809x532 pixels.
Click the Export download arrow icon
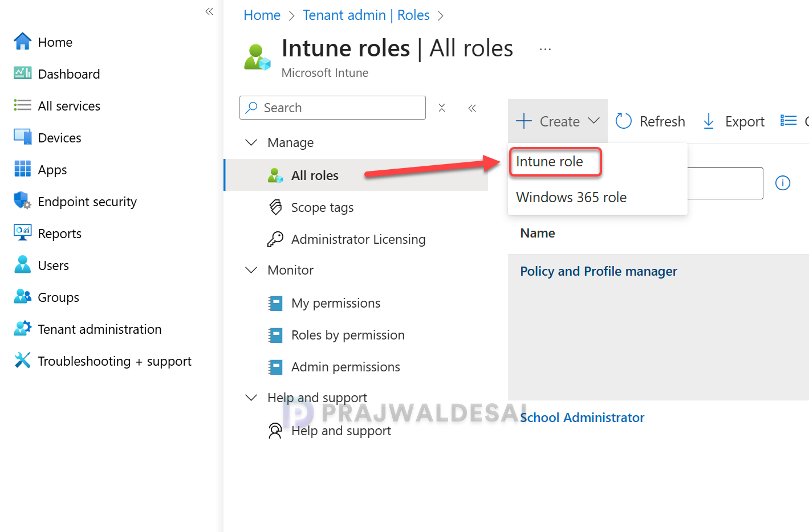click(709, 121)
